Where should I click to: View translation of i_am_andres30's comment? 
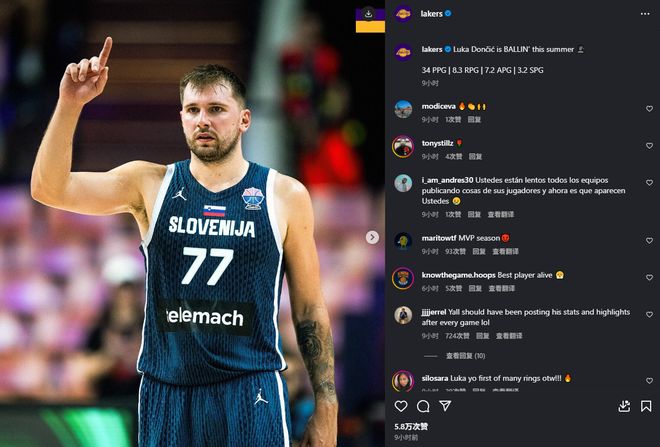500,214
